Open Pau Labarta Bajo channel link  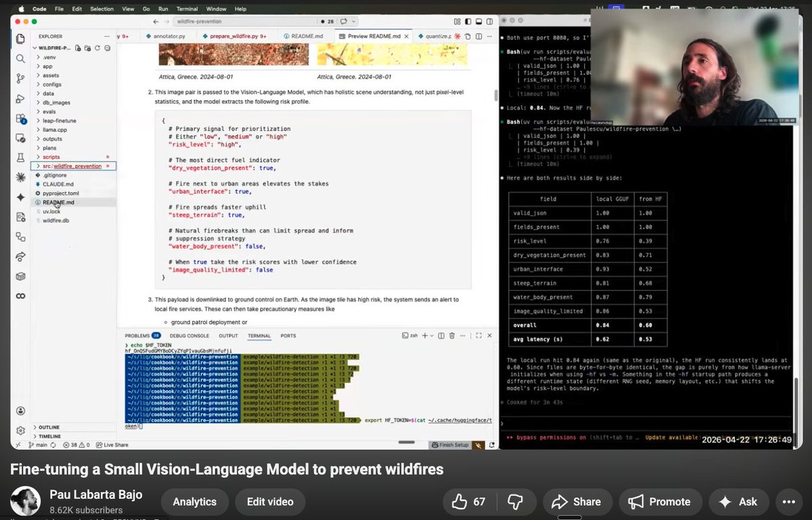pyautogui.click(x=95, y=495)
